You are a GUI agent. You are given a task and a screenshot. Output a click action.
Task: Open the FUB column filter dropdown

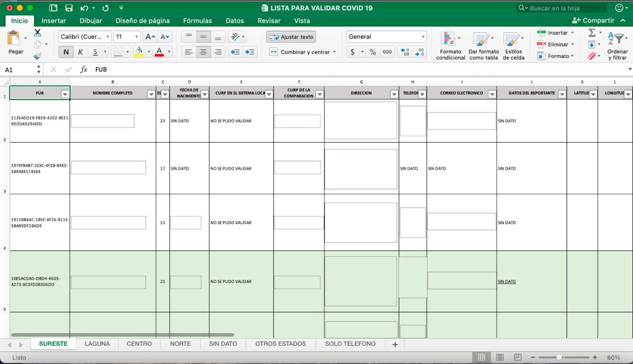pos(65,94)
